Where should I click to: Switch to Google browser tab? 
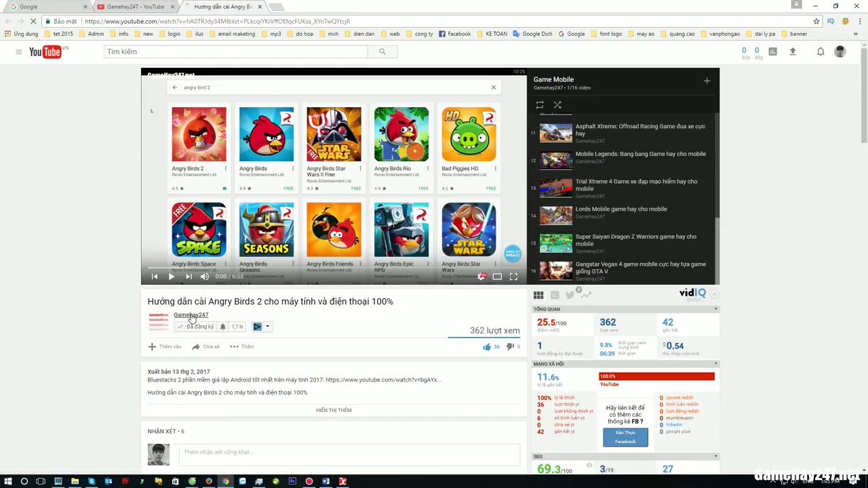47,7
